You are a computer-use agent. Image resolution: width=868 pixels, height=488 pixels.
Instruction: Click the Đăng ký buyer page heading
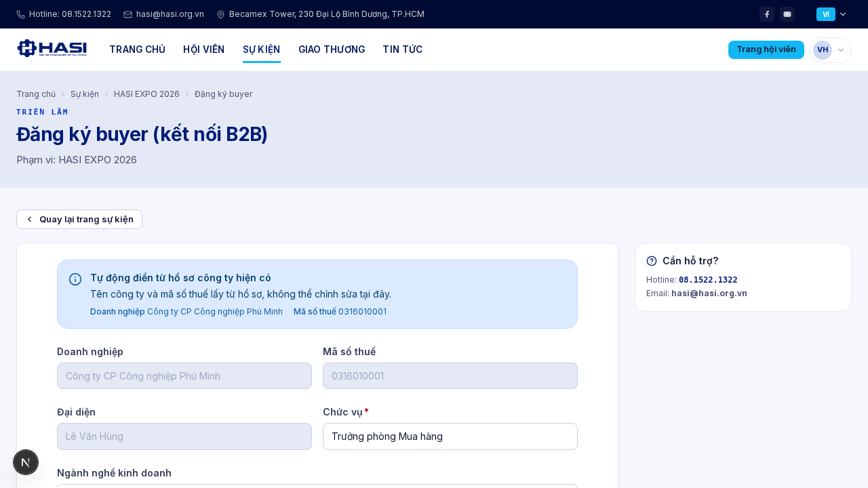coord(142,134)
